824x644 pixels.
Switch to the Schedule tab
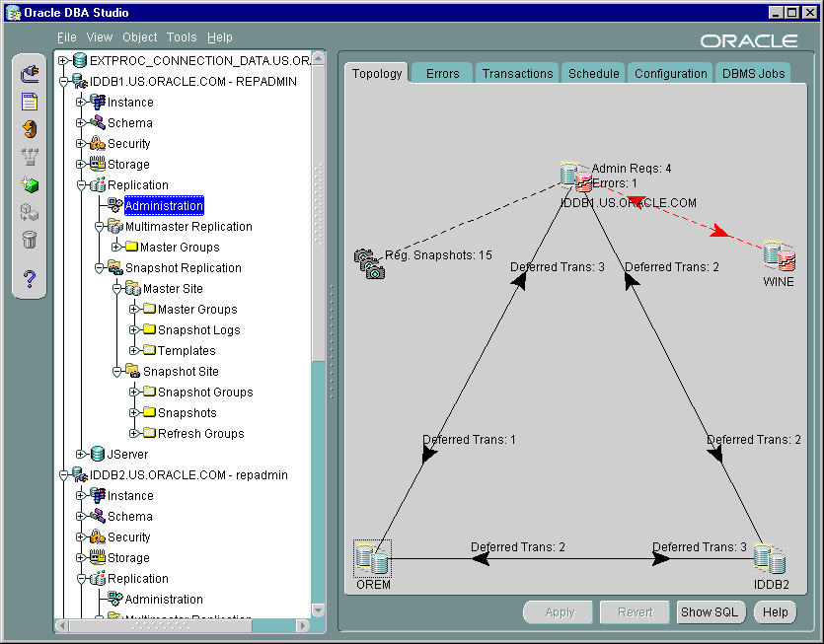click(594, 74)
